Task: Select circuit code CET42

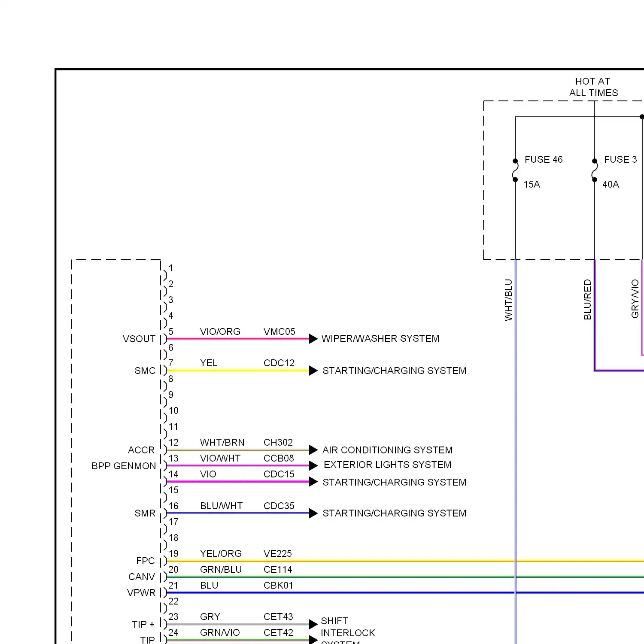Action: click(278, 632)
